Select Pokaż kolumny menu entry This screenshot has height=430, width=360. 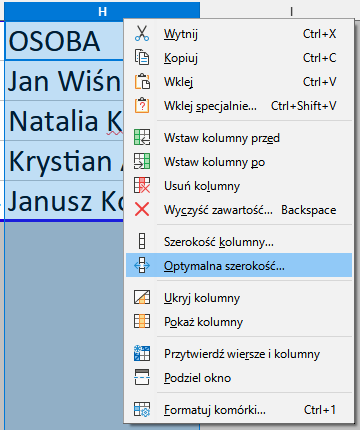click(x=239, y=322)
